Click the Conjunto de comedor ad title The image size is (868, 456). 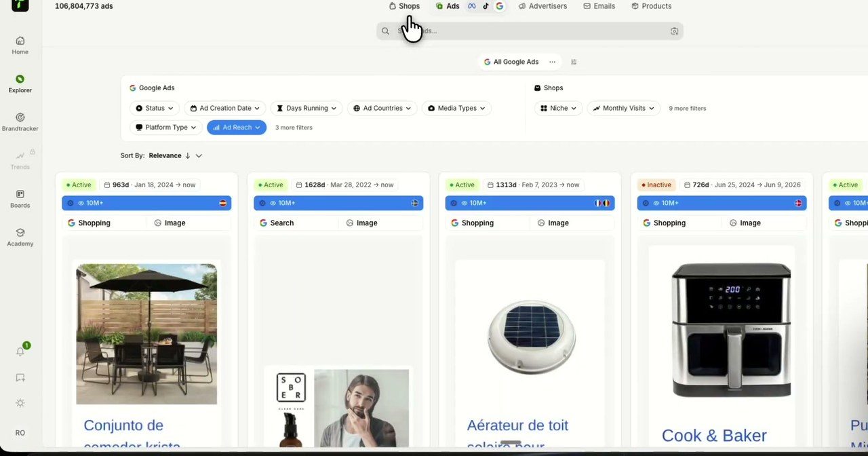(132, 434)
